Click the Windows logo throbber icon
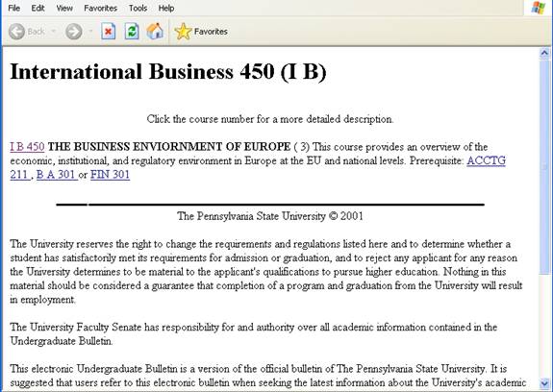Viewport: 553px width, 392px height. point(539,8)
